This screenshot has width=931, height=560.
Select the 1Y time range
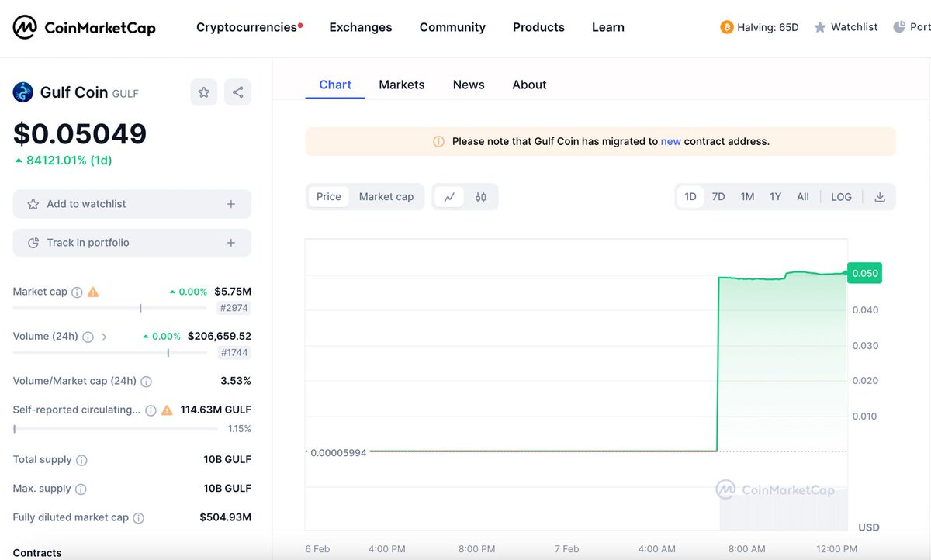point(776,197)
